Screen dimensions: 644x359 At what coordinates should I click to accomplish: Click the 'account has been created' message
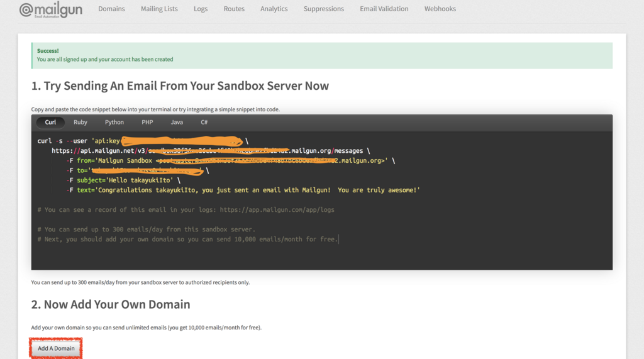pos(105,59)
